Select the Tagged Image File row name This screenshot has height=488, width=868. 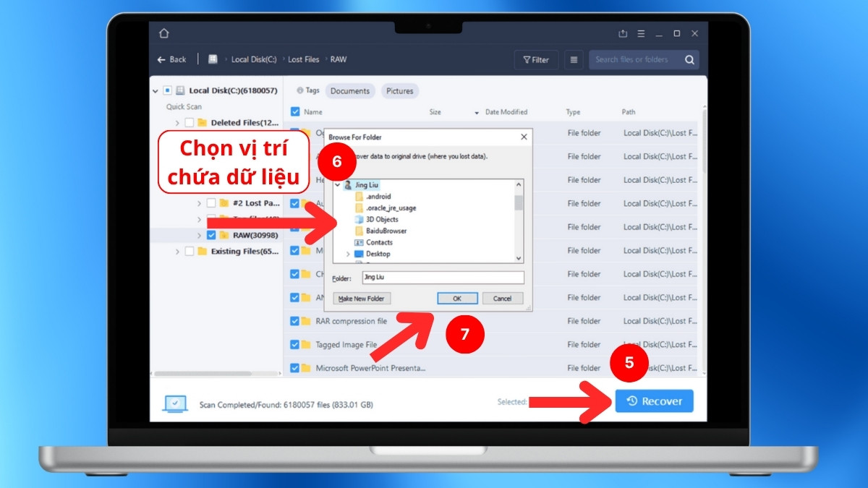click(x=346, y=345)
